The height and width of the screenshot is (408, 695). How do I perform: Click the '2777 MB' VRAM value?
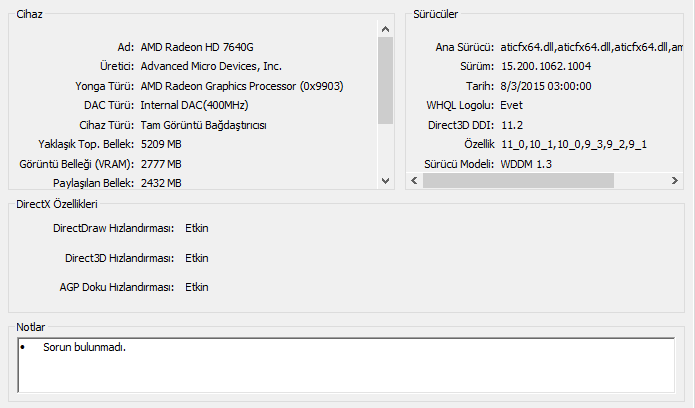(161, 164)
